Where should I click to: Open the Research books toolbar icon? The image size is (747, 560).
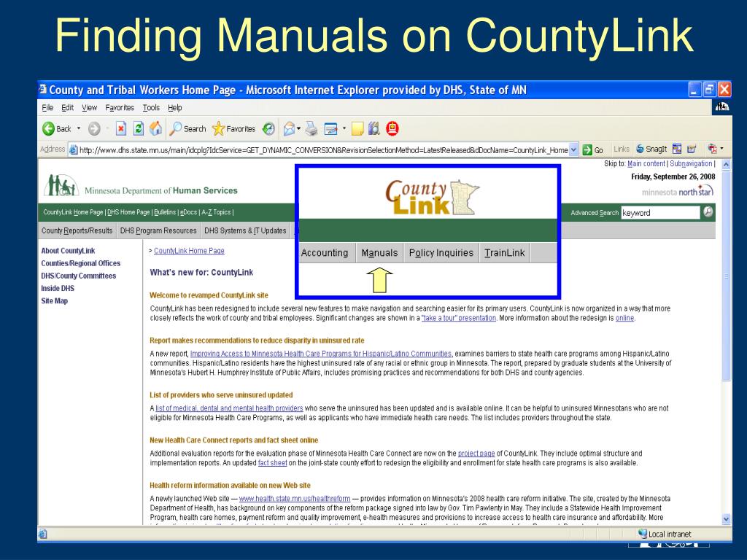pyautogui.click(x=374, y=128)
